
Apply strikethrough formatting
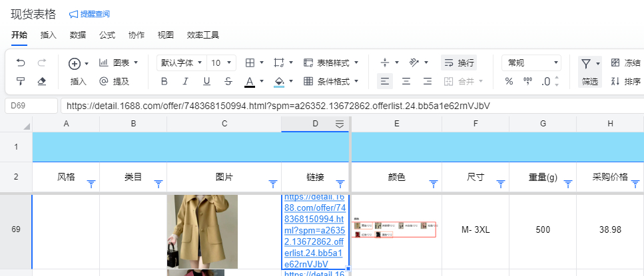(228, 81)
